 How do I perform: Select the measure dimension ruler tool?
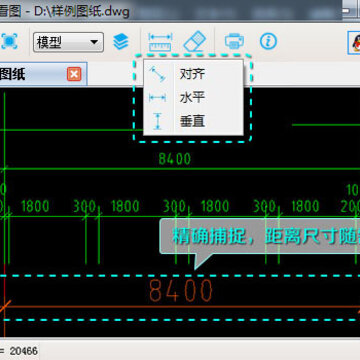(x=160, y=42)
